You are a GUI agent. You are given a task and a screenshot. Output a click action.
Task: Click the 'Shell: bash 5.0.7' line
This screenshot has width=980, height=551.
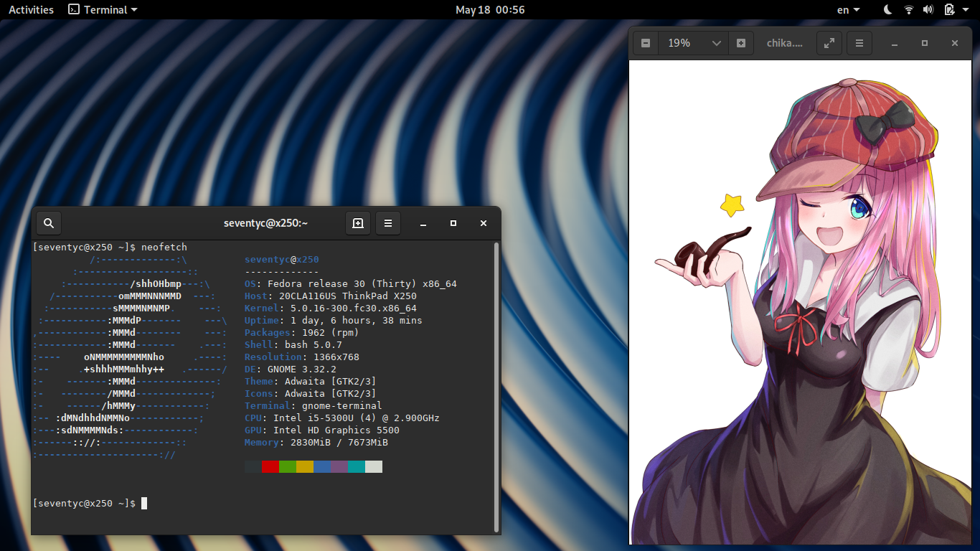pyautogui.click(x=293, y=345)
